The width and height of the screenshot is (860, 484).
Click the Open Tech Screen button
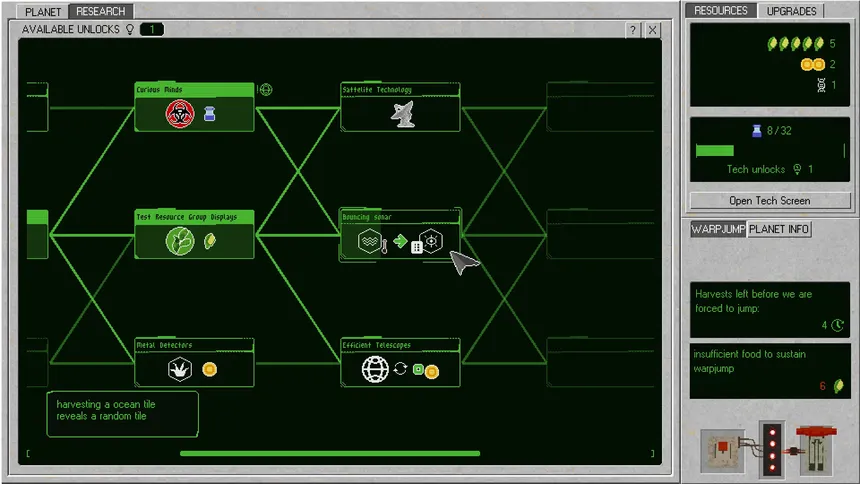tap(770, 201)
